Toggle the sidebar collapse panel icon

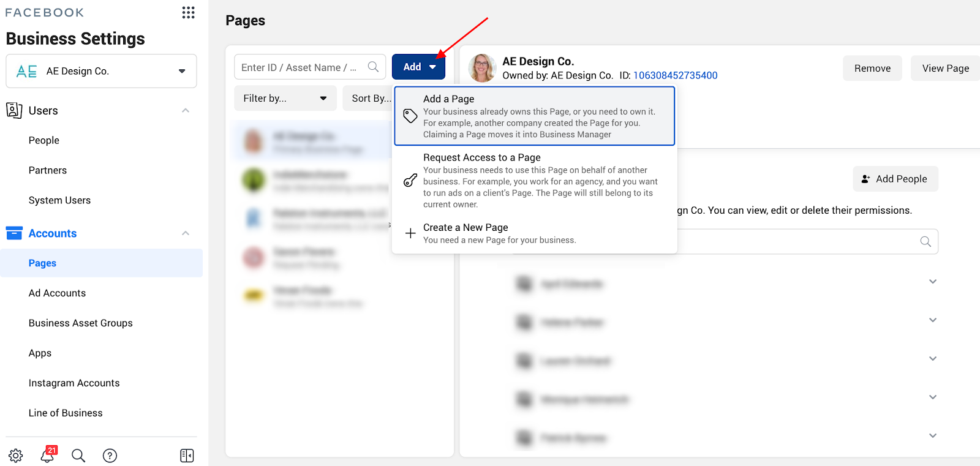coord(187,456)
